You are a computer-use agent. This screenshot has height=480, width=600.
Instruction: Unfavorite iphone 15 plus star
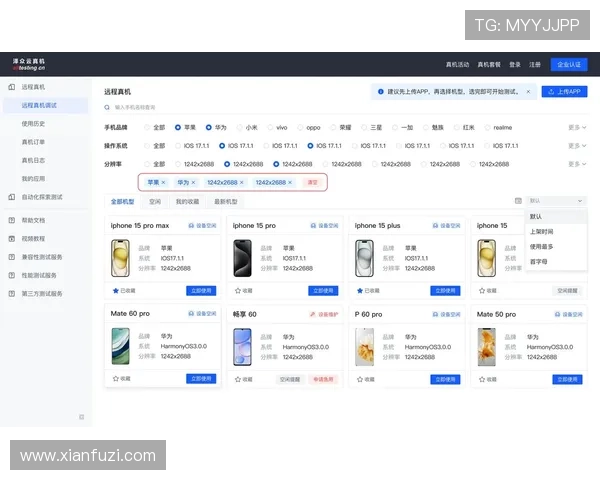(x=360, y=291)
